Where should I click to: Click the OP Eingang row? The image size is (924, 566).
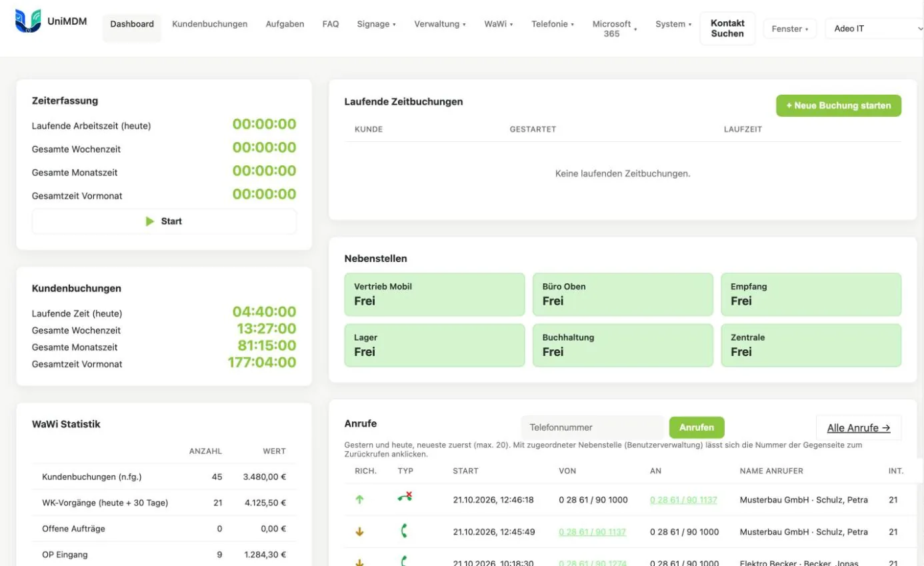click(x=164, y=555)
